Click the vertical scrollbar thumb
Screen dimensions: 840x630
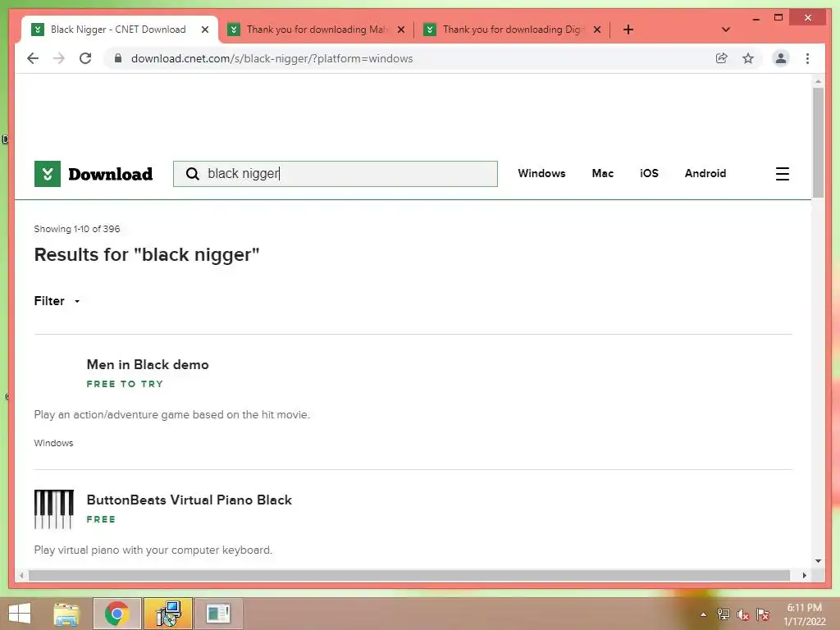[x=818, y=143]
